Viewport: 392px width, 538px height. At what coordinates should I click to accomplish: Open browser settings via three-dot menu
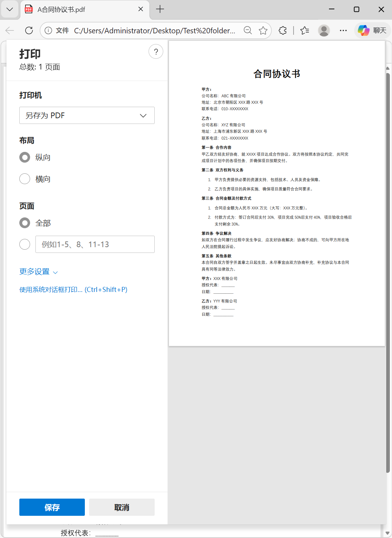[x=343, y=30]
